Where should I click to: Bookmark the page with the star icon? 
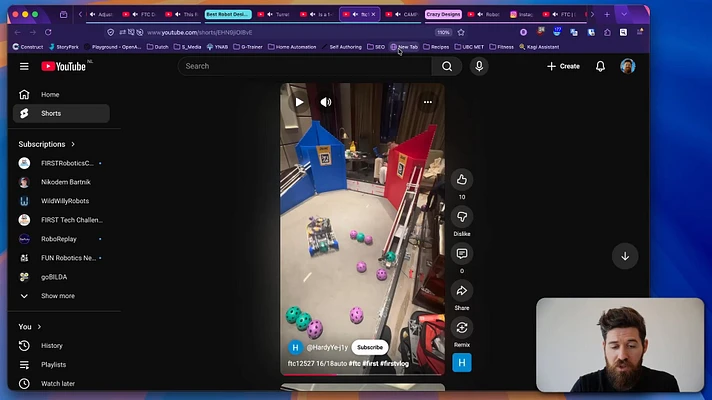click(x=461, y=33)
